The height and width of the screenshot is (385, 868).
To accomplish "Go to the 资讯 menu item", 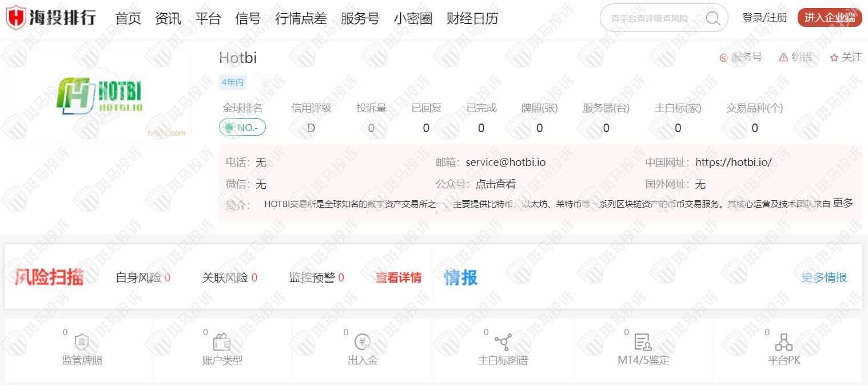I will [x=168, y=18].
